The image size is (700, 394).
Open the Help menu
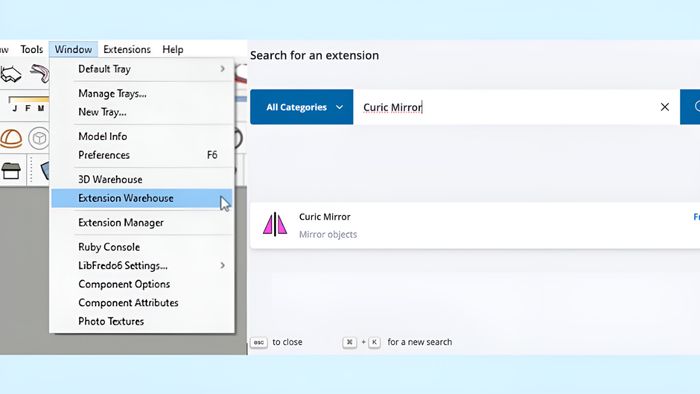pyautogui.click(x=173, y=50)
